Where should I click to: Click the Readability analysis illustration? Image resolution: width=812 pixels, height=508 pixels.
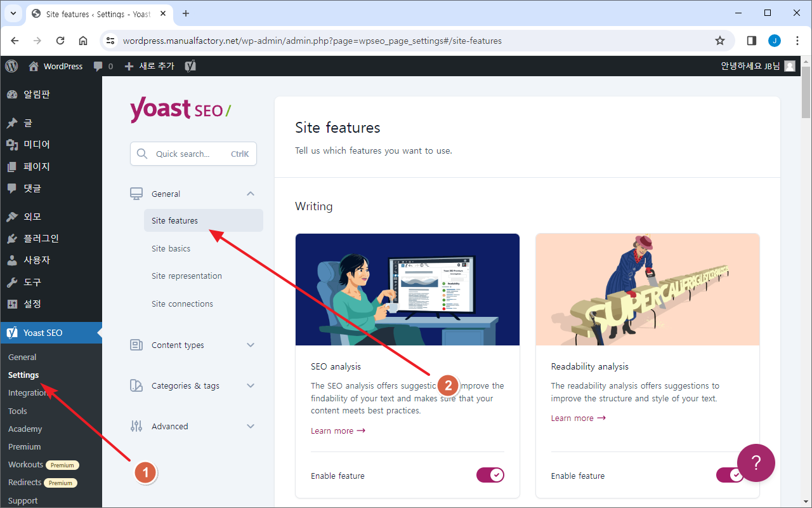click(x=648, y=290)
